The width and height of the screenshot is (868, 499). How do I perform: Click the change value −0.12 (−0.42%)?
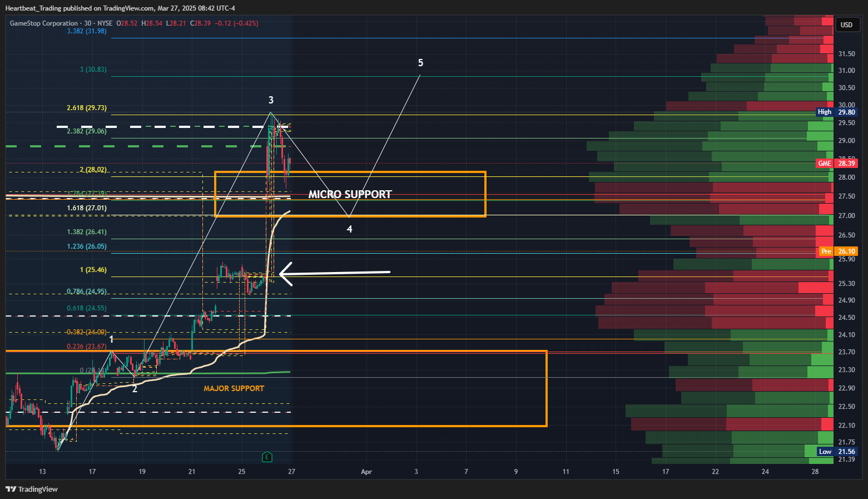(237, 23)
